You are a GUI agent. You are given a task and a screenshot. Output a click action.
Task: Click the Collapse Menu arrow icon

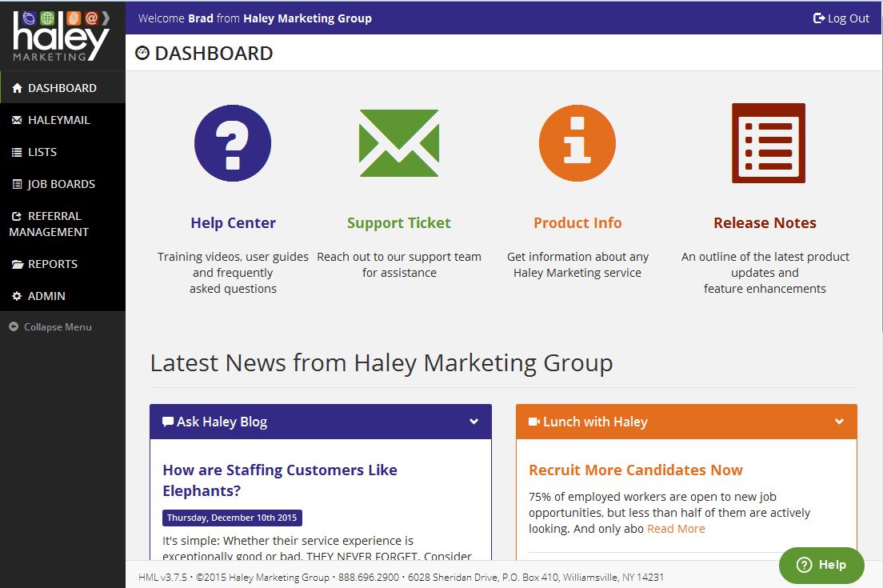tap(14, 326)
